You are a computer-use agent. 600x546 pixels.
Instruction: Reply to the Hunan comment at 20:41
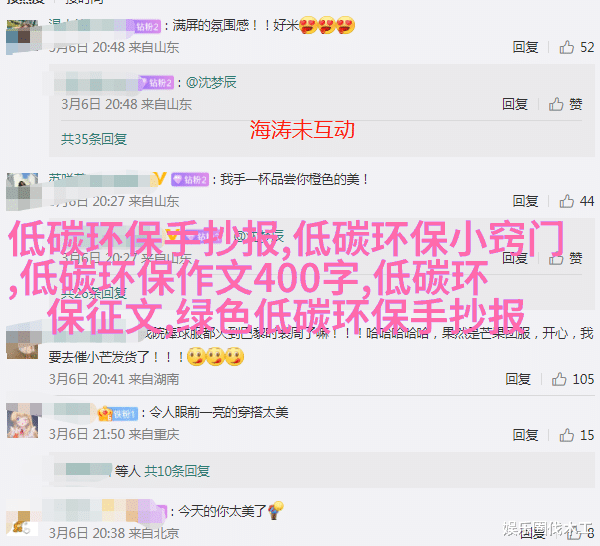coord(518,379)
